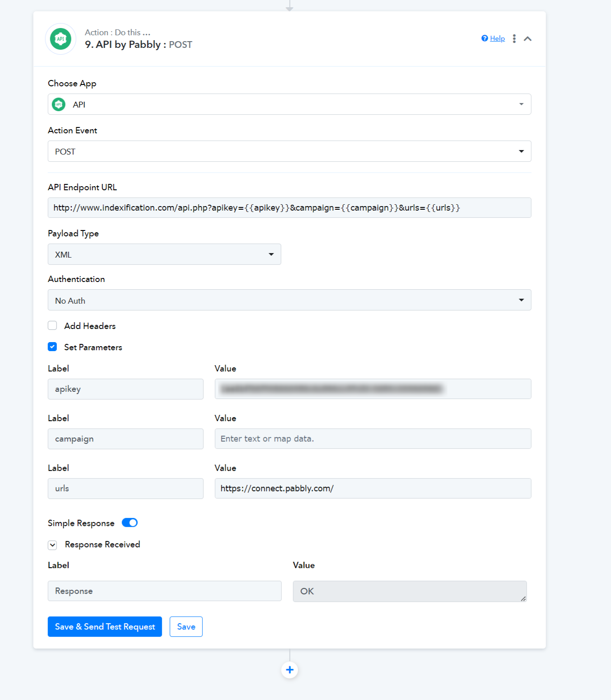611x700 pixels.
Task: Click the API Endpoint URL field
Action: click(289, 208)
